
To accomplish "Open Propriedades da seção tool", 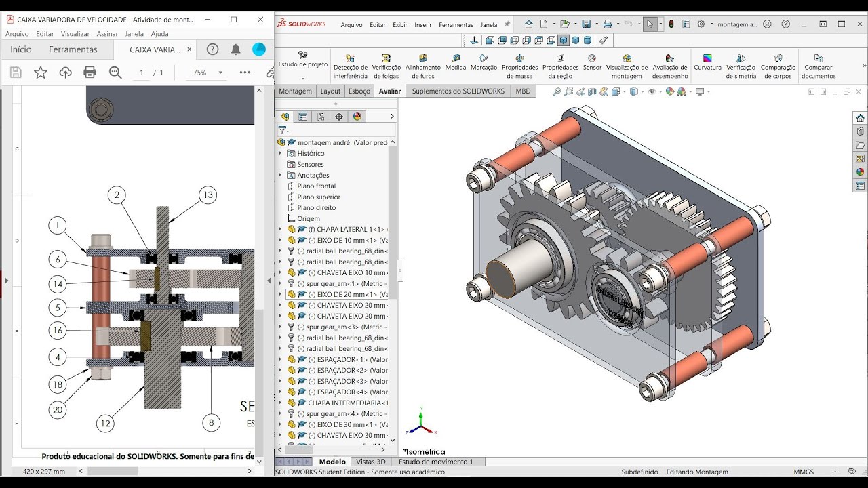I will (x=560, y=66).
